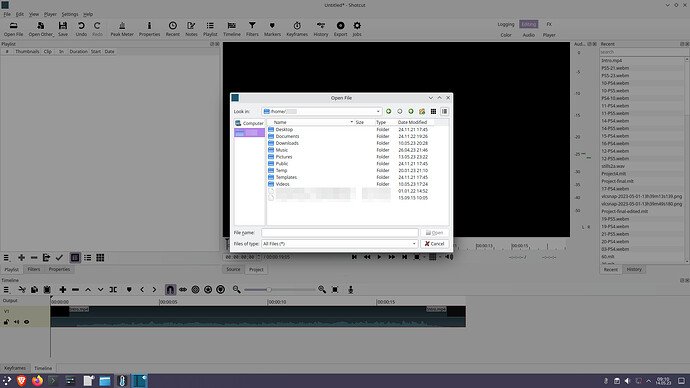Open the playlist hamburger menu

click(x=6, y=258)
